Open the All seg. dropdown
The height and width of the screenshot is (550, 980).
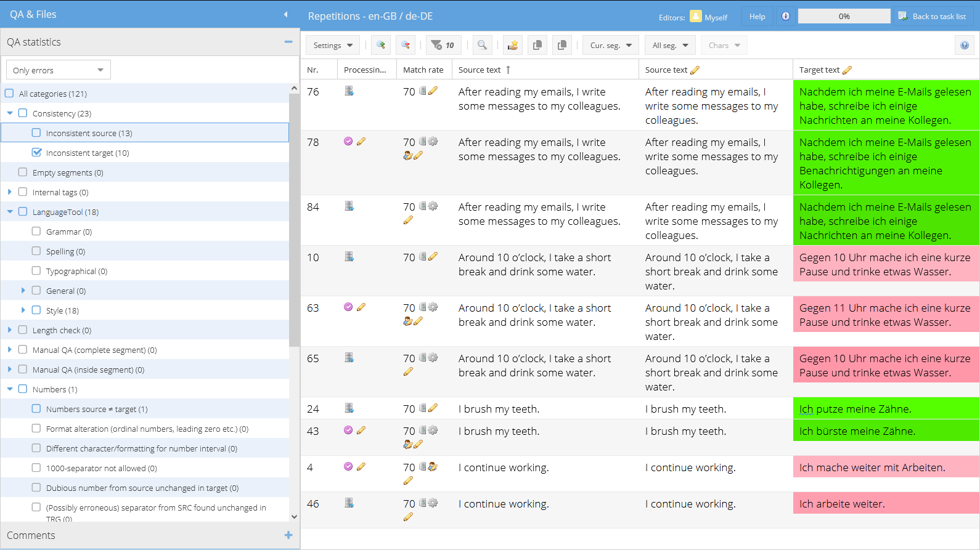[671, 45]
